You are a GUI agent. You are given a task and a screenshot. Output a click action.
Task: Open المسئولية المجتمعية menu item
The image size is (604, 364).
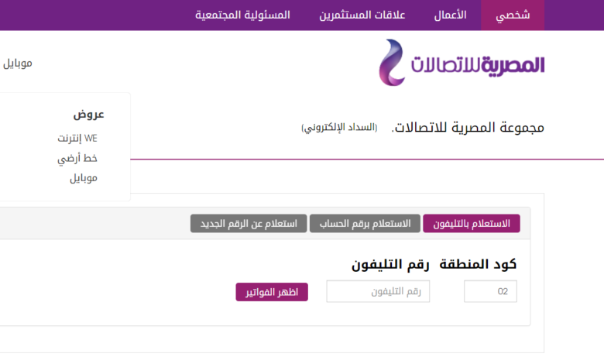[x=242, y=15]
